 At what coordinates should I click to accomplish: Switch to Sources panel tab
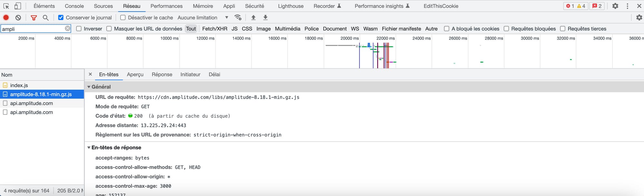[103, 6]
